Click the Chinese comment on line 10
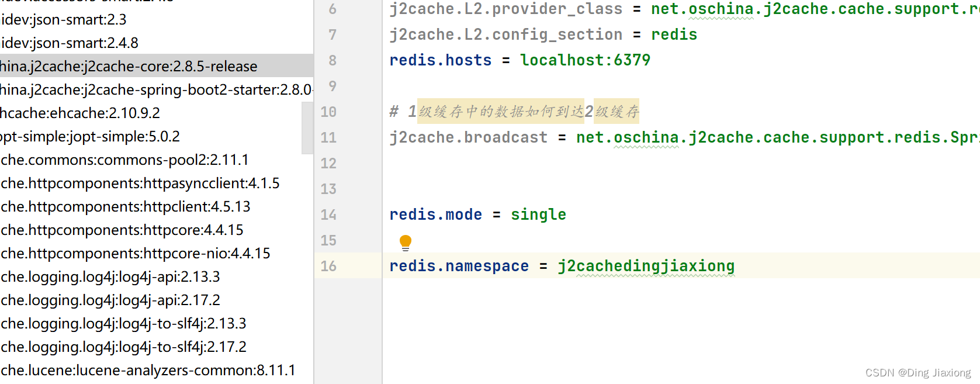980x384 pixels. tap(515, 112)
